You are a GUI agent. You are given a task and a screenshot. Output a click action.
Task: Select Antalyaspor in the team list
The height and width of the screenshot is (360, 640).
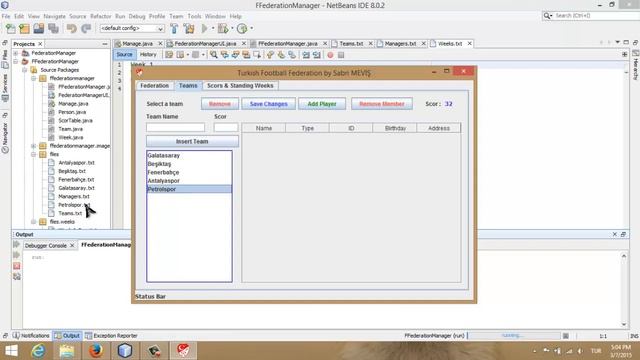click(x=189, y=181)
